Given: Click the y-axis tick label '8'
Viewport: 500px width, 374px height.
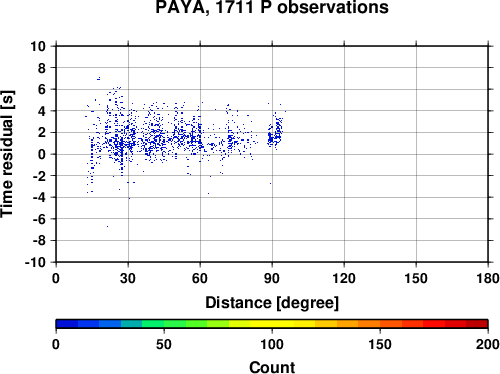Looking at the screenshot, I should (42, 68).
